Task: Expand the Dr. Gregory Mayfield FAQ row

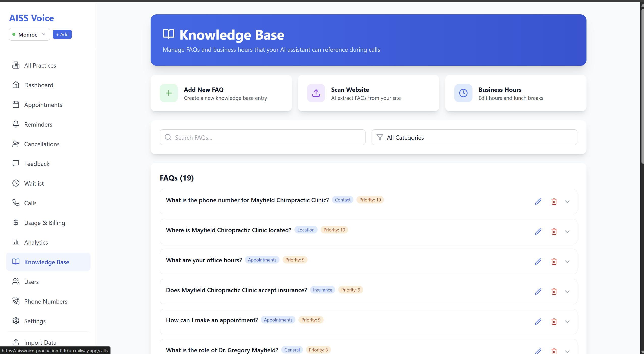Action: pos(567,351)
